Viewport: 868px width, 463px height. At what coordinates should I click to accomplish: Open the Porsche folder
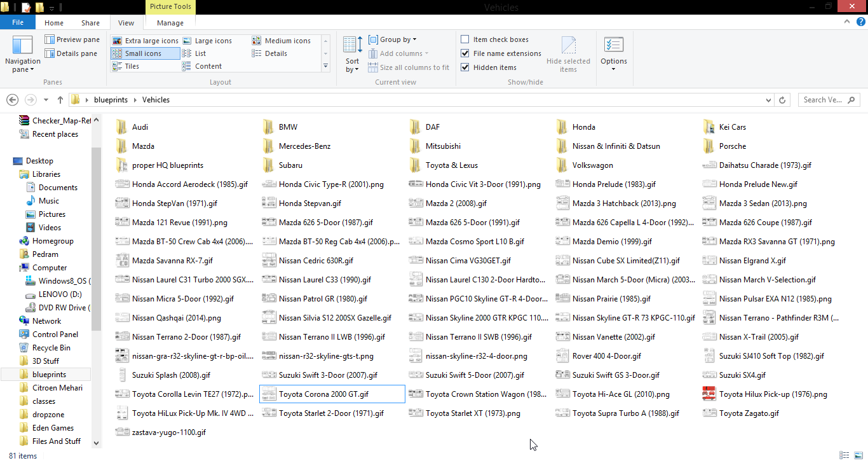(x=724, y=146)
